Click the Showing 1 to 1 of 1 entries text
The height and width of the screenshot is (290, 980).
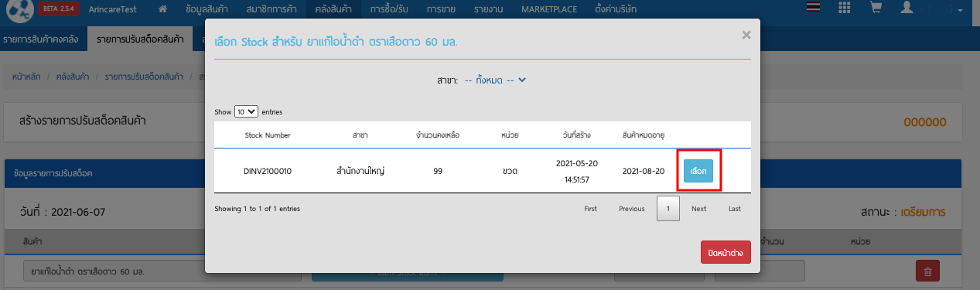click(257, 209)
